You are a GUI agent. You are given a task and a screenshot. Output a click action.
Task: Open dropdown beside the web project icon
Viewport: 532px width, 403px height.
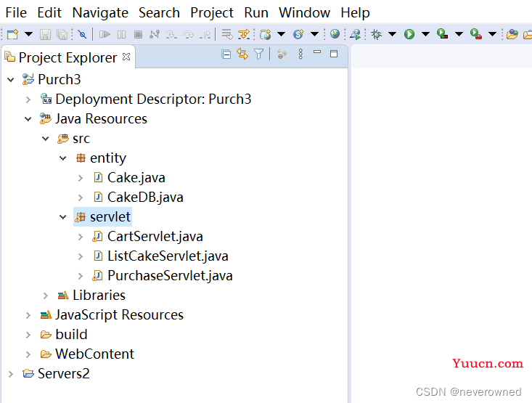pyautogui.click(x=282, y=34)
